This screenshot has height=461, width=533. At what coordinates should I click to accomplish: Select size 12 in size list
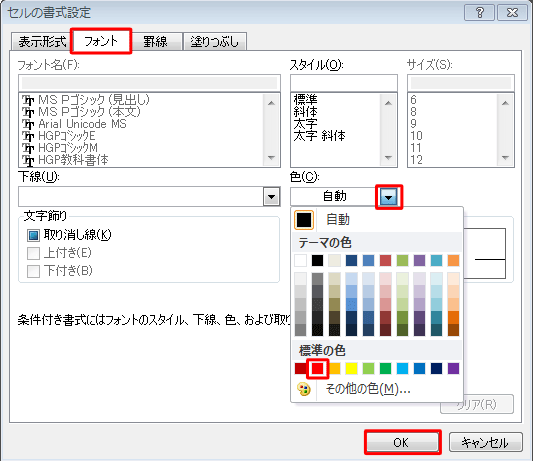pyautogui.click(x=416, y=160)
